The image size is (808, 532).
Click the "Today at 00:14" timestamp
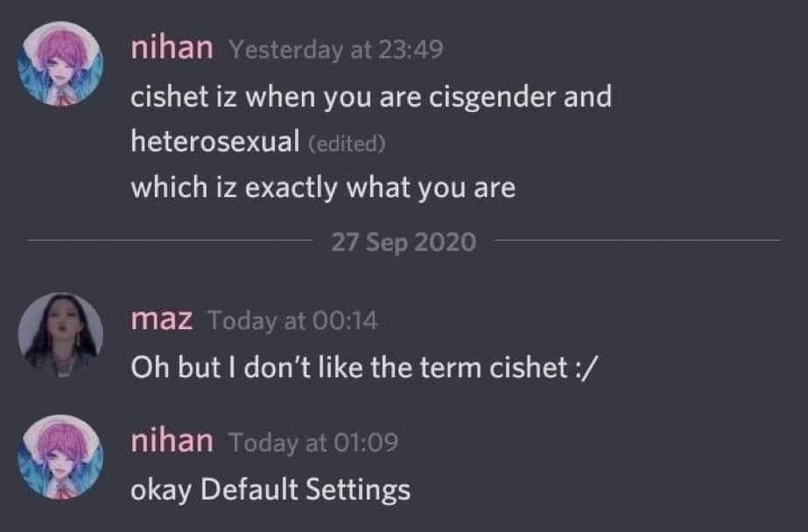pos(292,321)
